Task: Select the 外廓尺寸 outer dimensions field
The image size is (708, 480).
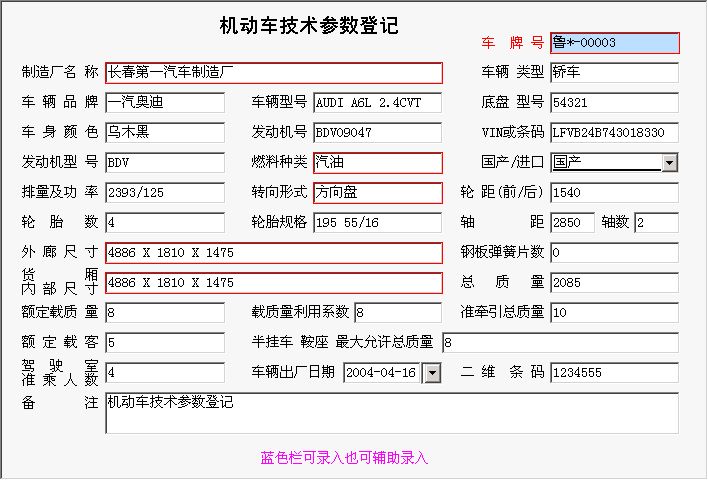Action: (x=273, y=253)
